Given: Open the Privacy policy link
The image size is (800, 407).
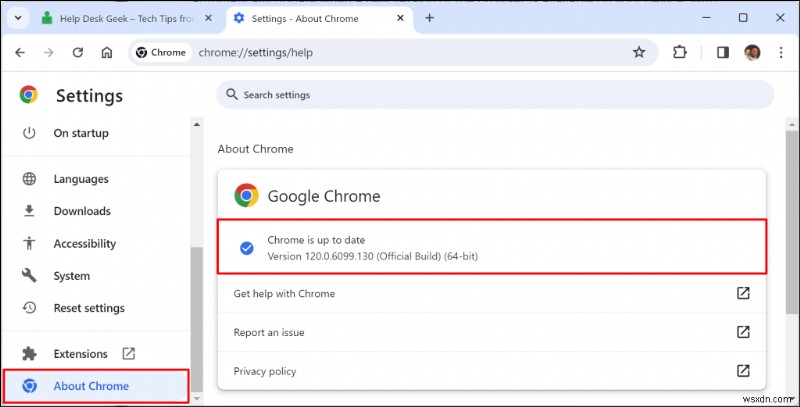Looking at the screenshot, I should 492,371.
